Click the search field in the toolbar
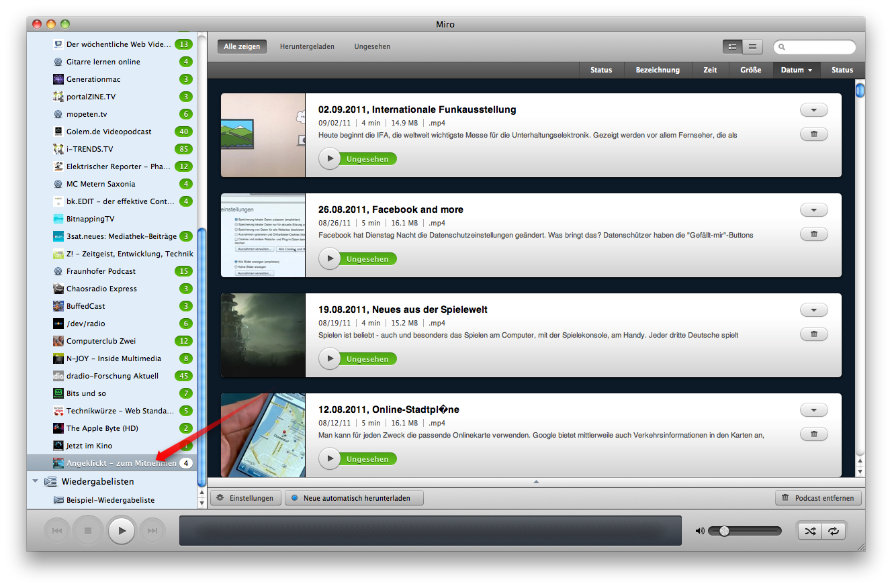The height and width of the screenshot is (588, 892). tap(814, 46)
